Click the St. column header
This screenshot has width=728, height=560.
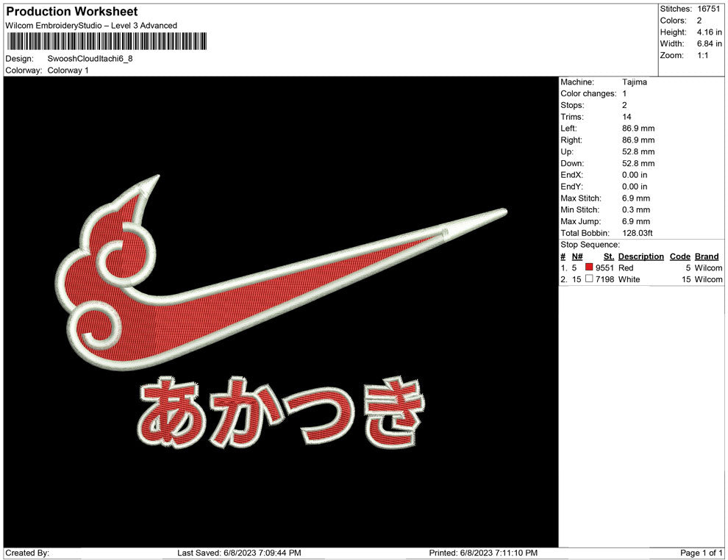click(x=608, y=256)
